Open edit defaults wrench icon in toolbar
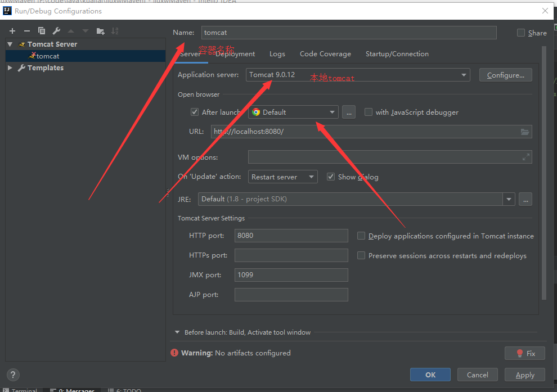Screen dimensions: 557x392 [56, 31]
